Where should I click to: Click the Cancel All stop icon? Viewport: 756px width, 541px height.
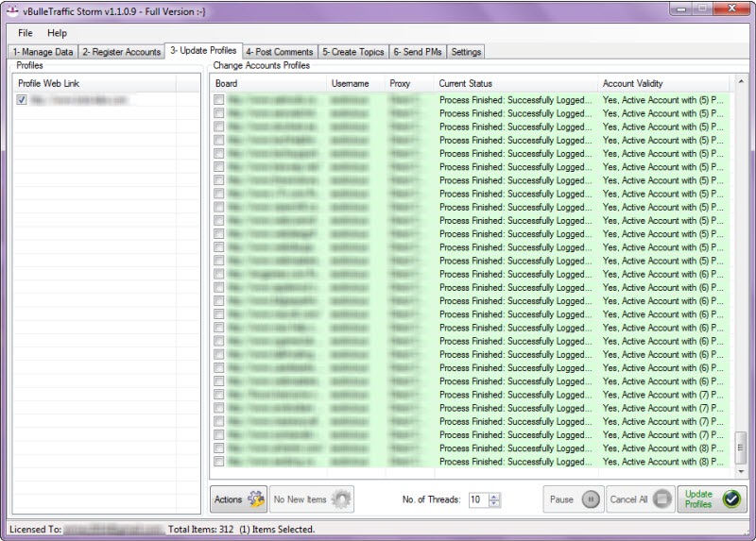[662, 499]
